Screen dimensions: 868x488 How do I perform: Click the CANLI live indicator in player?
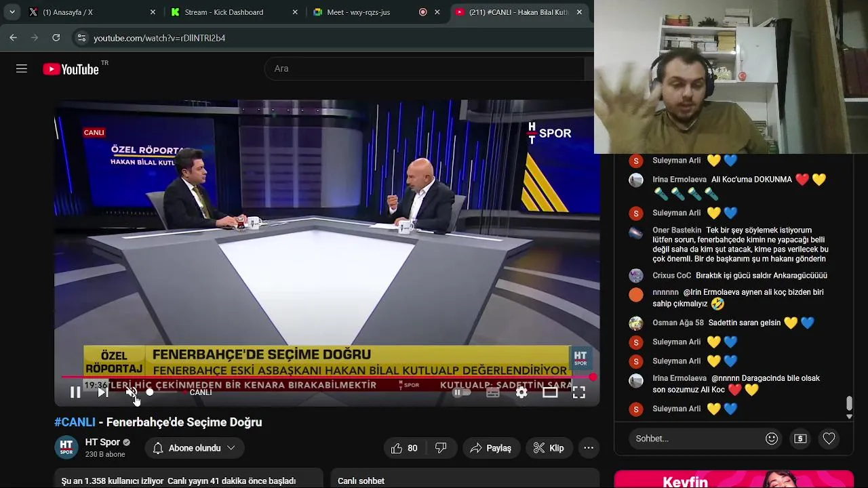(x=201, y=392)
